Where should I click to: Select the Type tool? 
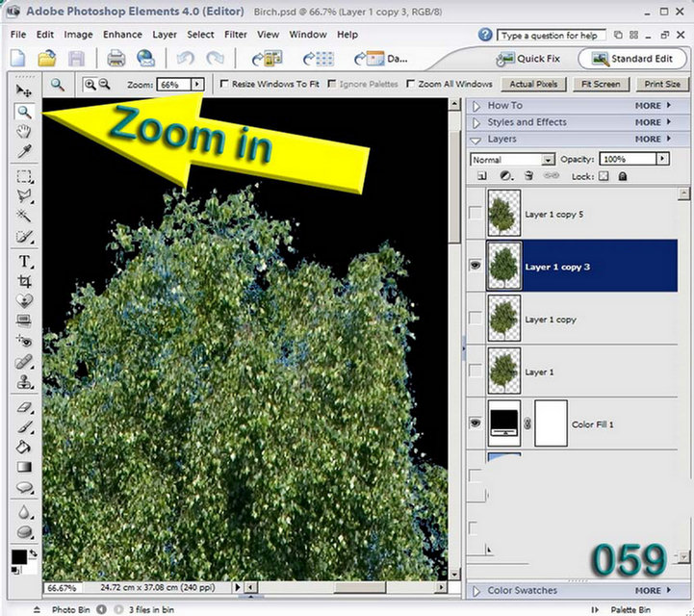click(24, 261)
